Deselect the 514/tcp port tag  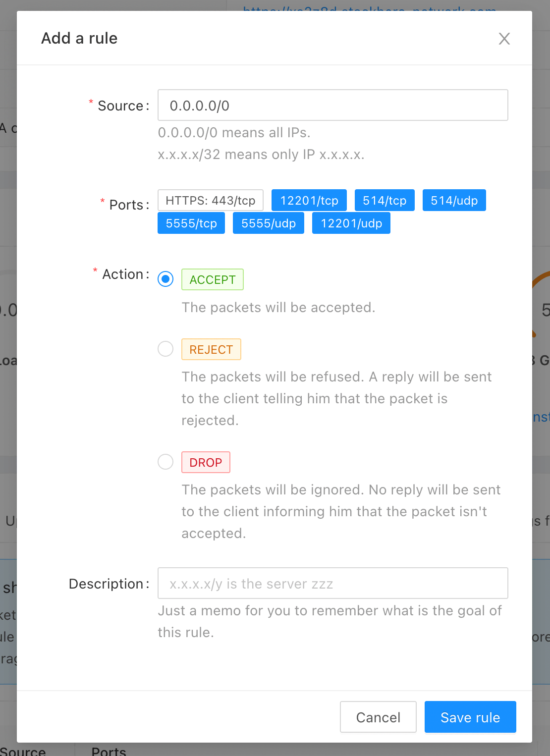pos(385,200)
